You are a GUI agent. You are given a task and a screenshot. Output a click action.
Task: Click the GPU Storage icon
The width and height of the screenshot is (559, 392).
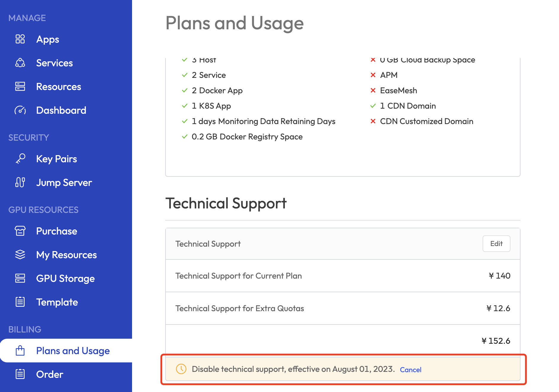pyautogui.click(x=20, y=278)
